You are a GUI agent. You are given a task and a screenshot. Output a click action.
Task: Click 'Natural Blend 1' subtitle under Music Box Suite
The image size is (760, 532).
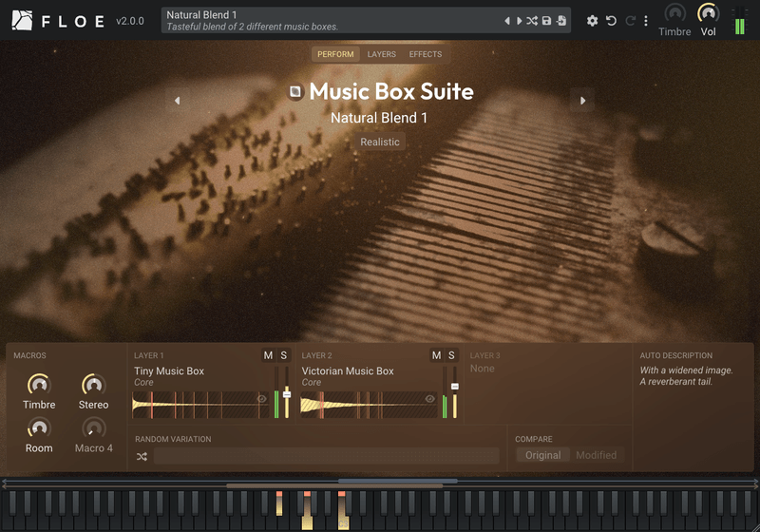point(379,118)
